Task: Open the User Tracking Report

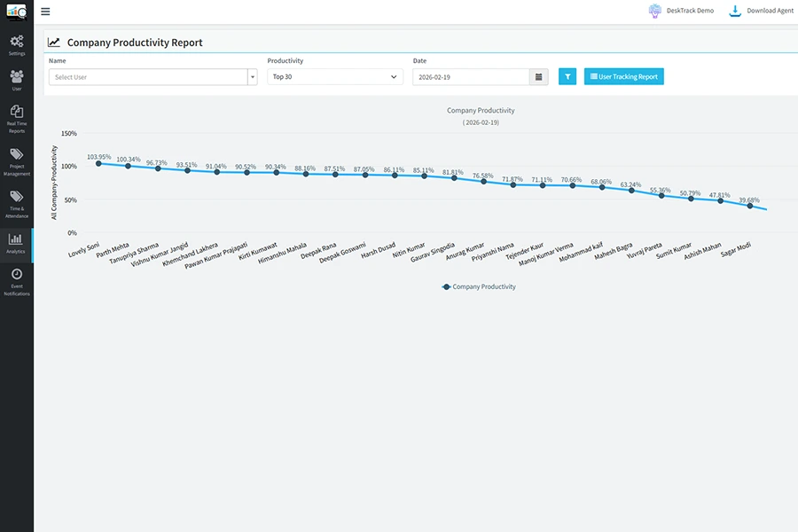Action: pos(623,76)
